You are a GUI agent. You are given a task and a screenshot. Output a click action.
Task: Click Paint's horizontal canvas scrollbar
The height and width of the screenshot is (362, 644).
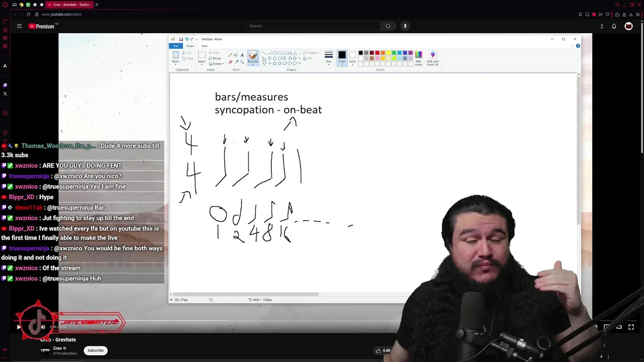[x=245, y=294]
